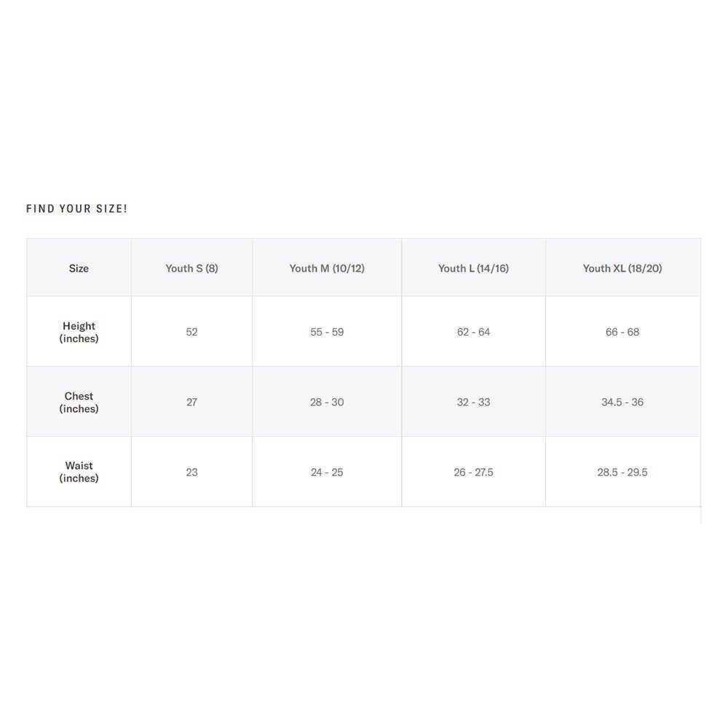The image size is (728, 728).
Task: Click the FIND YOUR SIZE! heading
Action: coord(76,209)
